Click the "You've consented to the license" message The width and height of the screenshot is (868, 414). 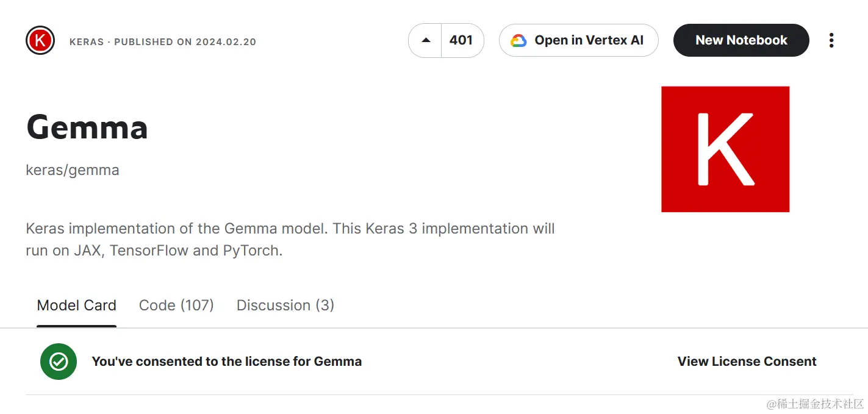click(x=226, y=362)
